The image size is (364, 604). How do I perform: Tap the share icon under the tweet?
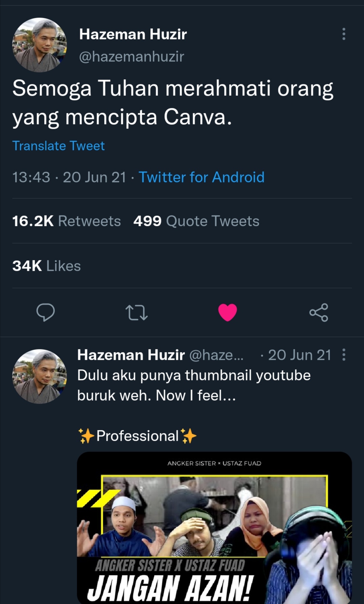point(318,312)
